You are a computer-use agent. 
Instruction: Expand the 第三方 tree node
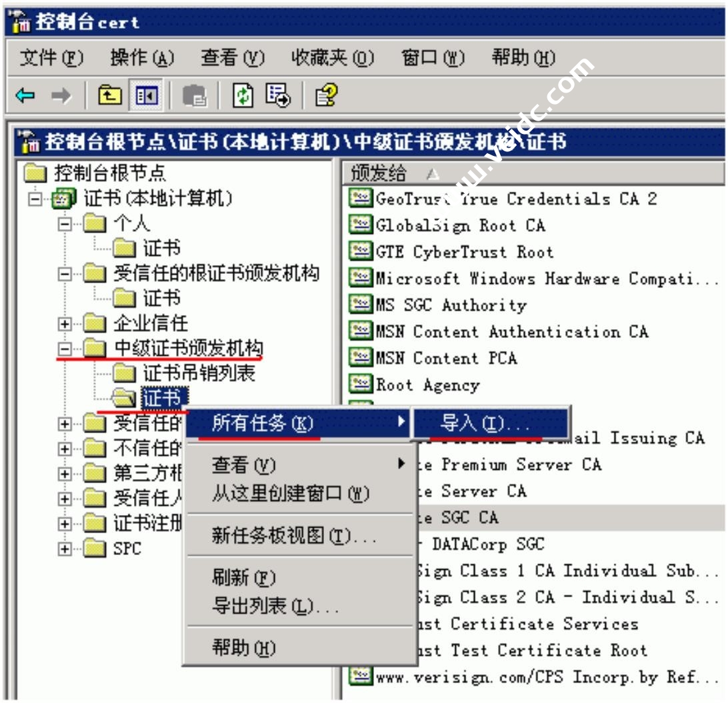point(65,474)
